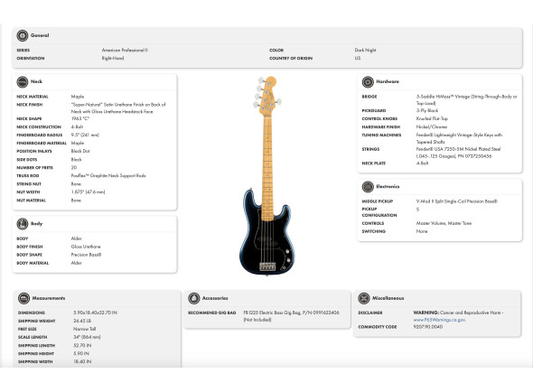Click the control knobs value Knurled Flat-Top
The height and width of the screenshot is (392, 533).
coord(432,118)
